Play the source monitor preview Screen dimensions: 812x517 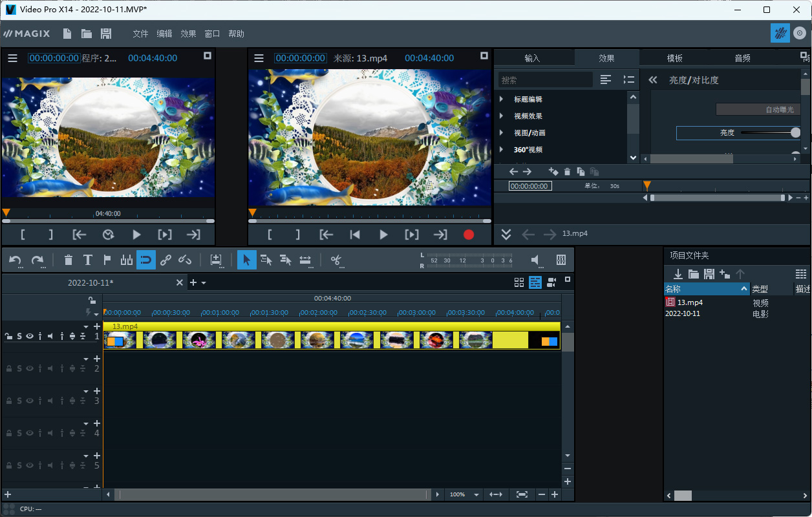tap(383, 235)
